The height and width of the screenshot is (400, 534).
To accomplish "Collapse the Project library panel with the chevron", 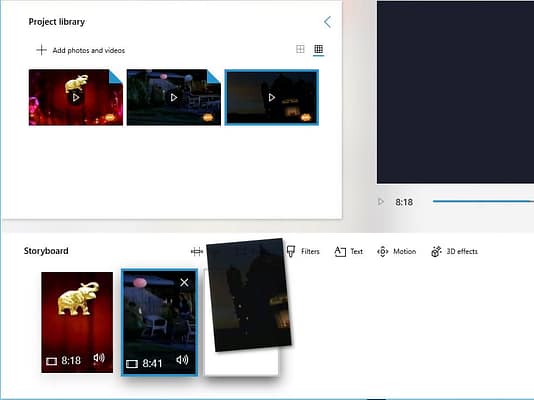I will pyautogui.click(x=327, y=22).
